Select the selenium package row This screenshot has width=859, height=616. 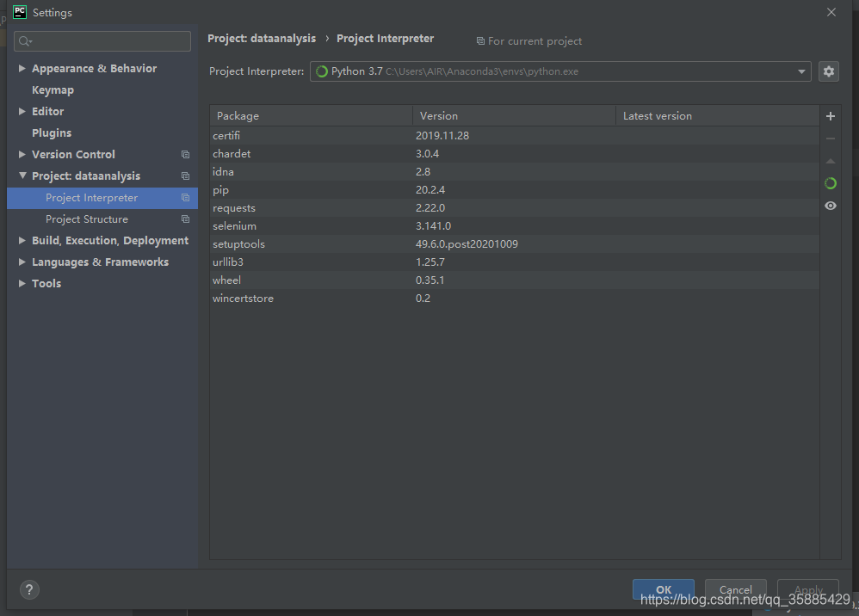(515, 225)
